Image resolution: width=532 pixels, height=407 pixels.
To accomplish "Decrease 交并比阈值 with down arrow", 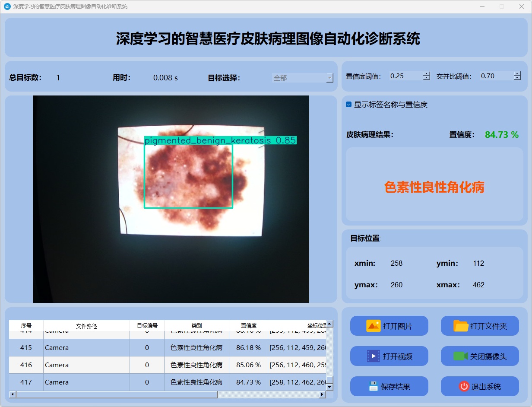I will coord(517,78).
